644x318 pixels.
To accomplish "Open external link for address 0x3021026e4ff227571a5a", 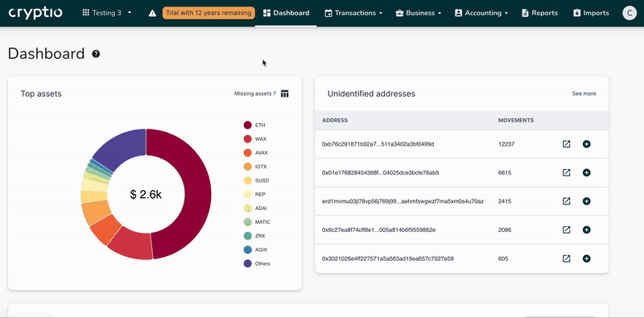I will 567,258.
